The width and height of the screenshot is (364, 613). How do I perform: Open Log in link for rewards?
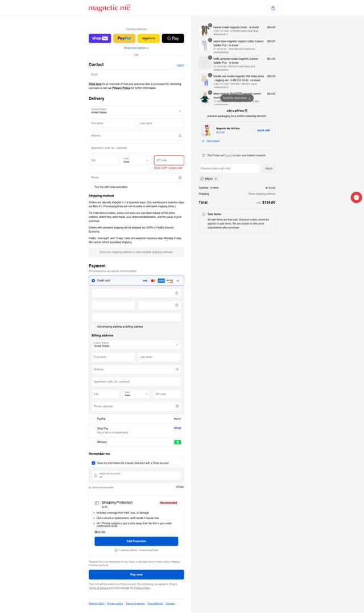(229, 155)
